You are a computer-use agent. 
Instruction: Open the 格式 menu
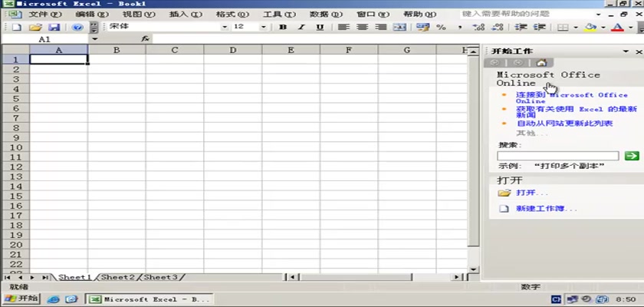point(232,15)
